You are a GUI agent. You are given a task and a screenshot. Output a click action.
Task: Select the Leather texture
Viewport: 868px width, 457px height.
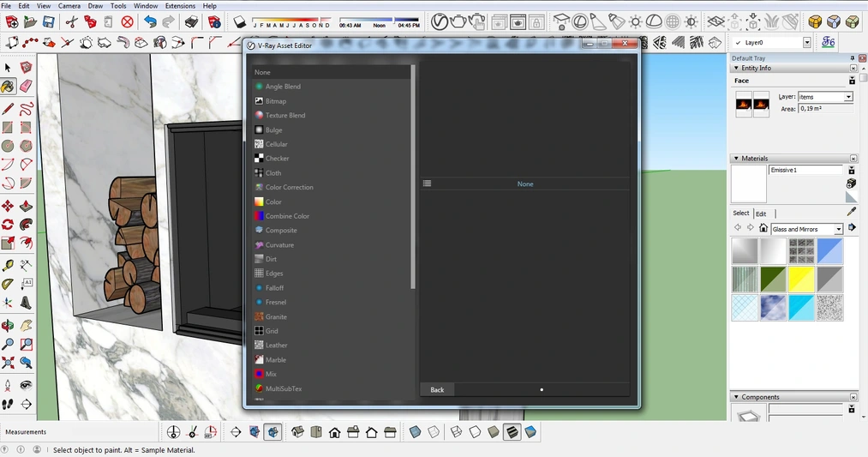click(x=276, y=346)
